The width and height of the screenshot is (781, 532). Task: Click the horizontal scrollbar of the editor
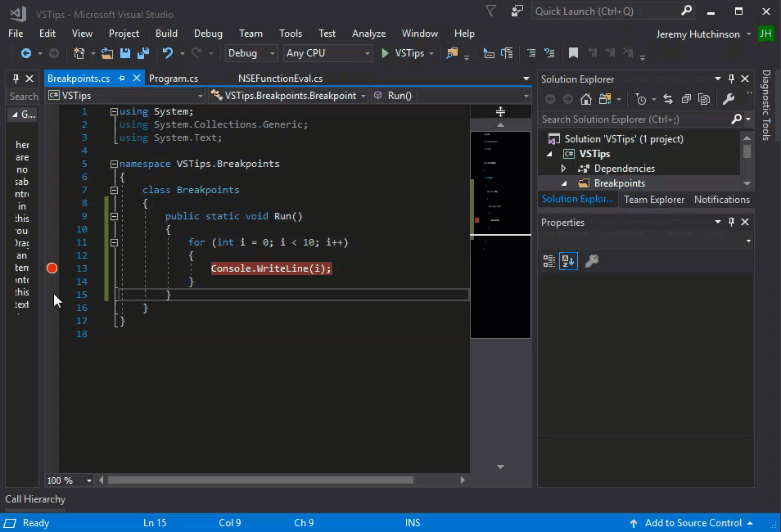coord(260,480)
